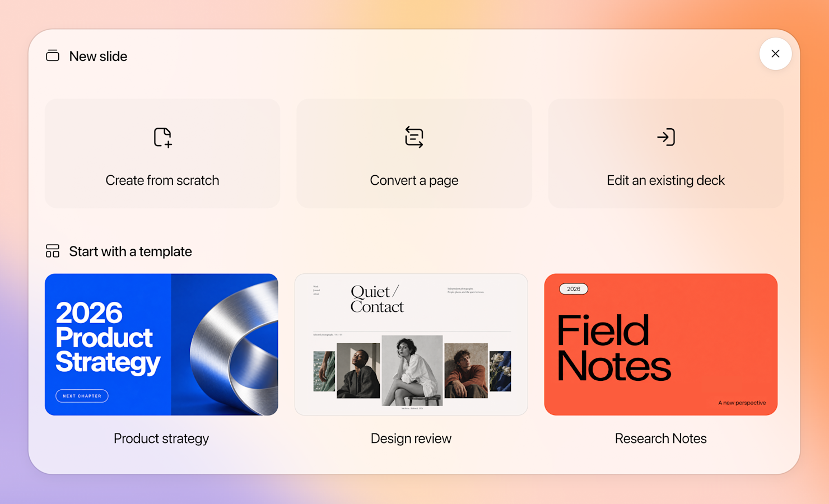The height and width of the screenshot is (504, 829).
Task: Click the convert arrows icon
Action: (414, 137)
